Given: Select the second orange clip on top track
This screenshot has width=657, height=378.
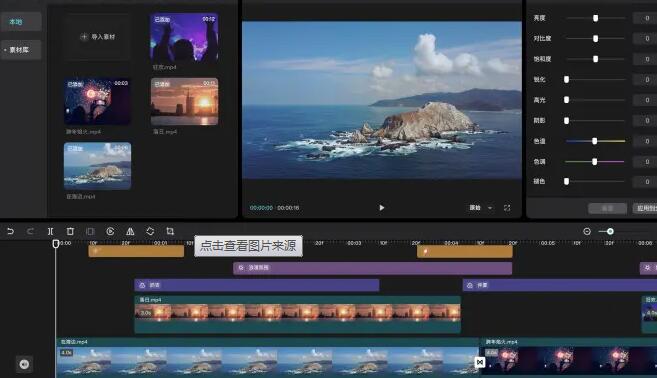Looking at the screenshot, I should point(465,251).
